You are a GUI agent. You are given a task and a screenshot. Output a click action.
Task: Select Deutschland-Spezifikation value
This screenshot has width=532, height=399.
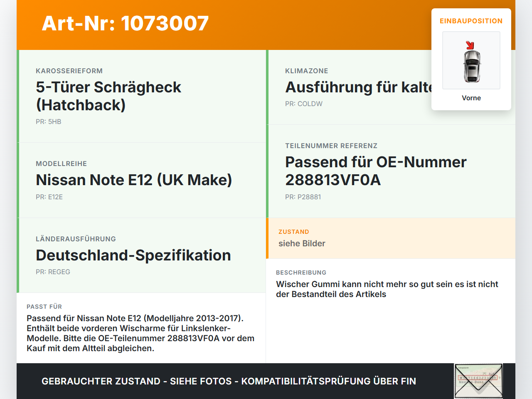point(133,255)
